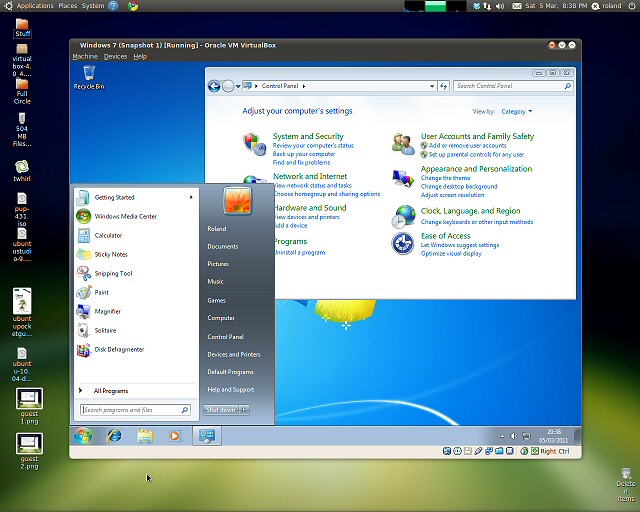
Task: Open Ease of Access icon
Action: coord(403,243)
